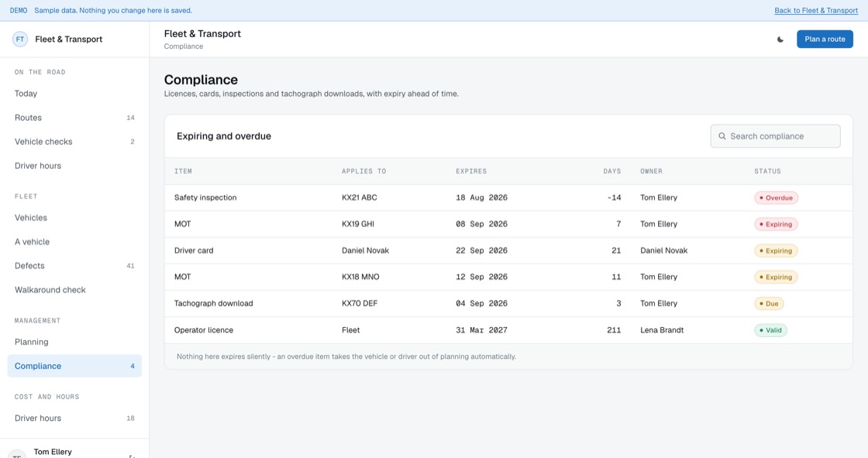The height and width of the screenshot is (458, 868).
Task: Toggle dark mode with the moon icon
Action: point(780,40)
